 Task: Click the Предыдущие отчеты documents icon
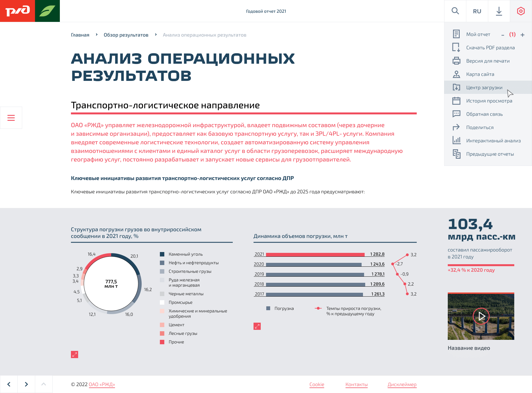pos(456,154)
